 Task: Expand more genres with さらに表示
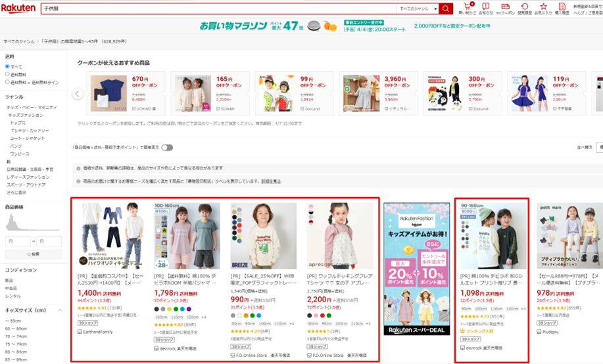tap(17, 193)
